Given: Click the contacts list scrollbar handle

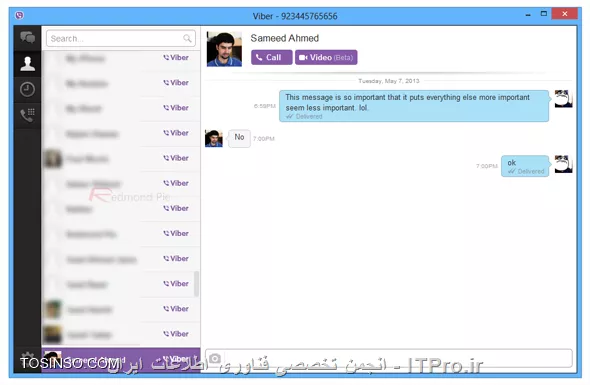Looking at the screenshot, I should pos(196,284).
